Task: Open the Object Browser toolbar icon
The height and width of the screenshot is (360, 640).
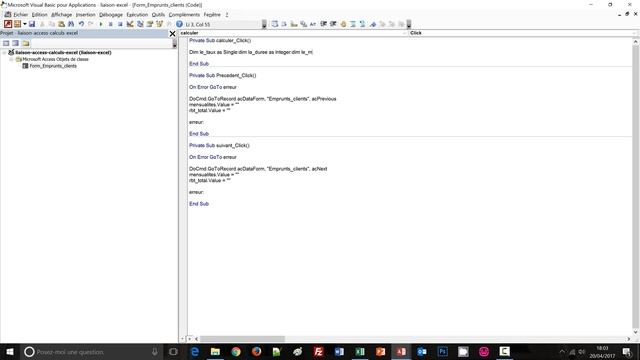Action: point(160,24)
